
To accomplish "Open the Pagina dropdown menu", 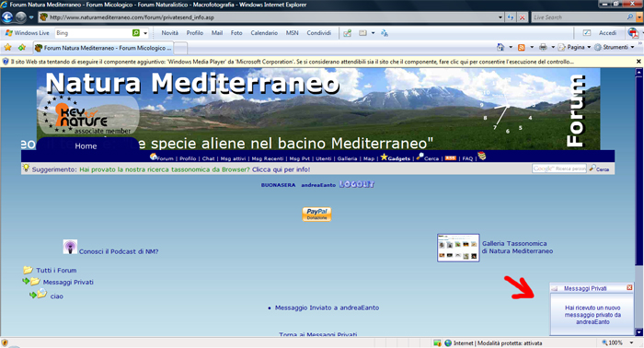I will 574,47.
